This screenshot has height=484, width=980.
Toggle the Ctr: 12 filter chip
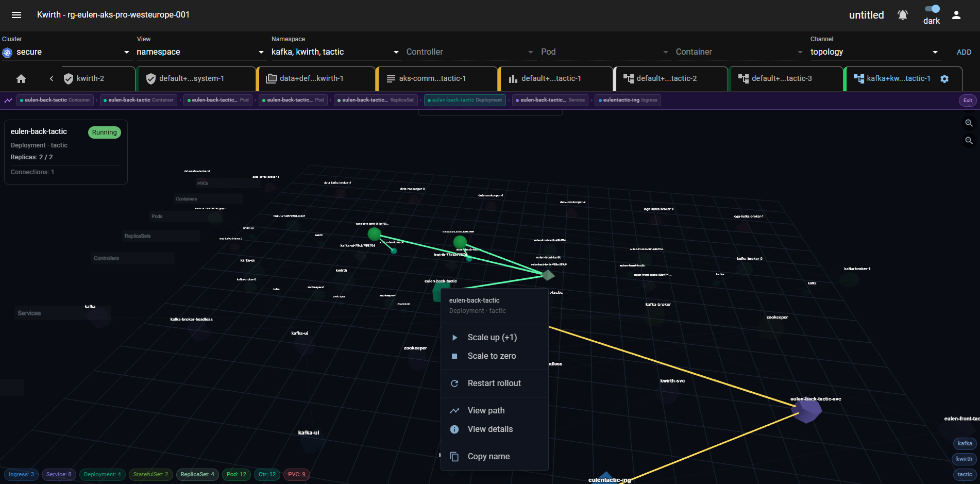coord(267,475)
